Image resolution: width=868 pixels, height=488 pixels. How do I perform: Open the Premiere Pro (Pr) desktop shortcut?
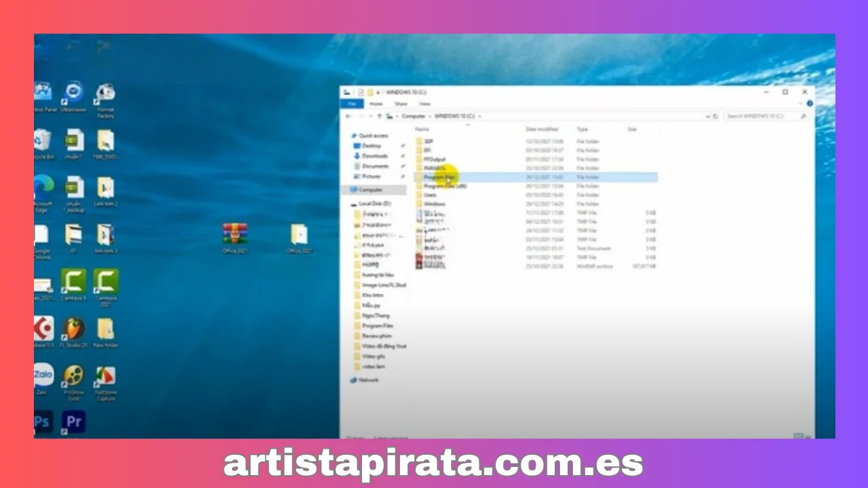pos(73,422)
